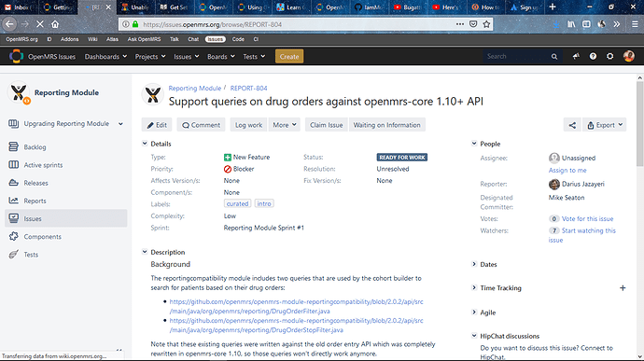
Task: Click the Claim Issue button
Action: 326,125
